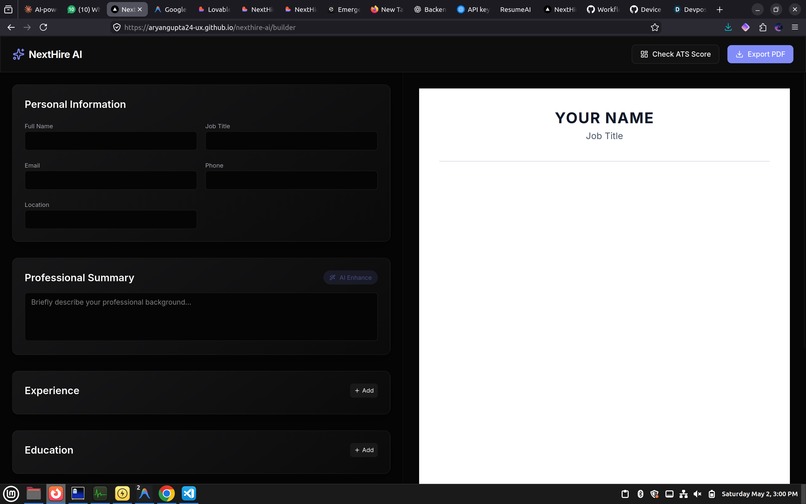The width and height of the screenshot is (806, 504).
Task: Switch to the Google tab
Action: point(170,9)
